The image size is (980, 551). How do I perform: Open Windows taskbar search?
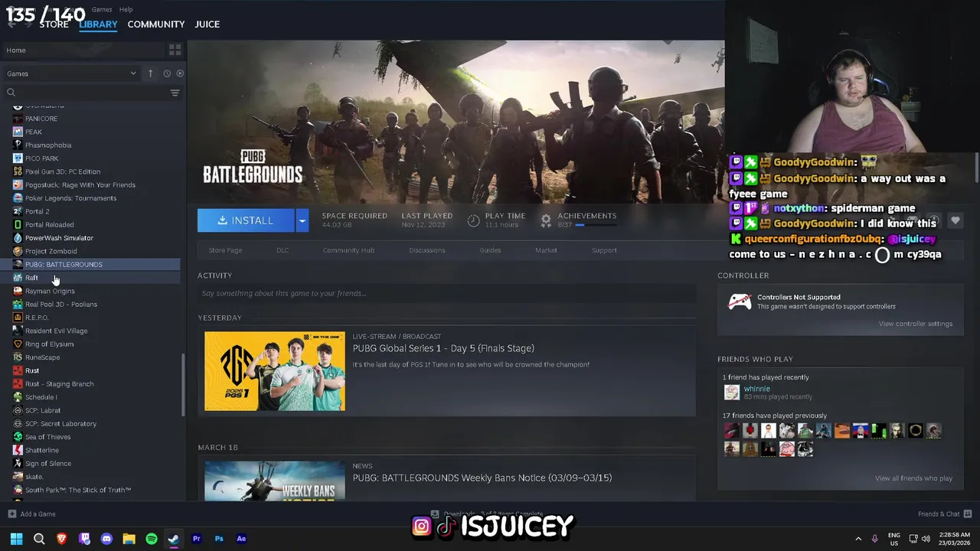tap(39, 539)
